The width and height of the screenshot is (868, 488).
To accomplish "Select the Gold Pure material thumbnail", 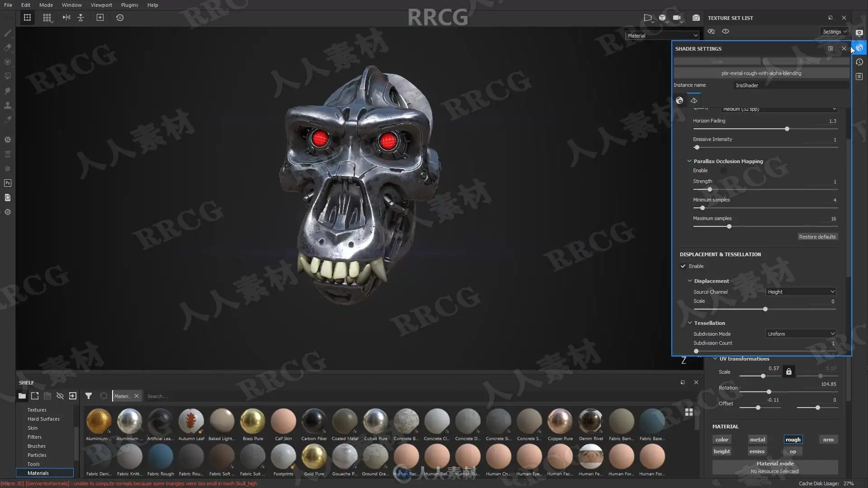I will click(314, 456).
